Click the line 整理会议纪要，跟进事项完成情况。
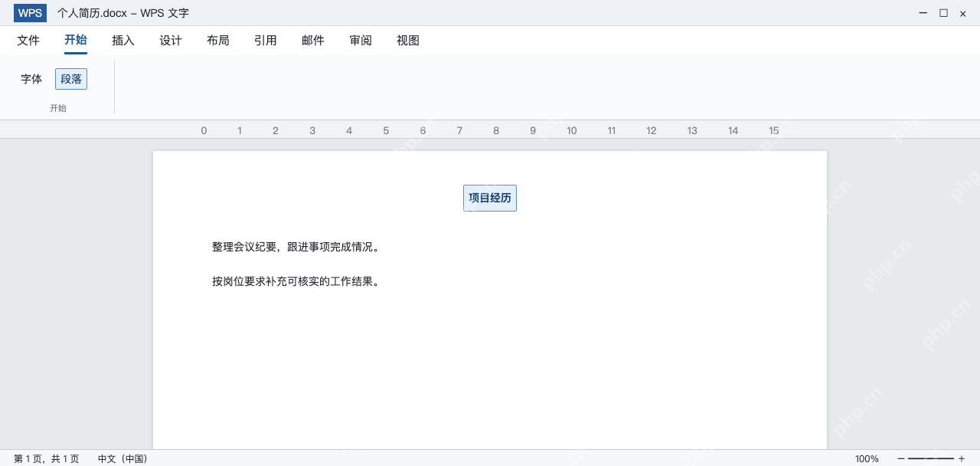The width and height of the screenshot is (980, 466). tap(296, 247)
